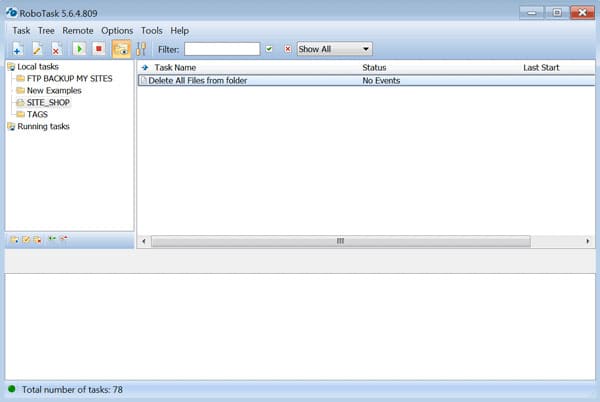Open the Help menu
The width and height of the screenshot is (600, 402).
coord(179,31)
